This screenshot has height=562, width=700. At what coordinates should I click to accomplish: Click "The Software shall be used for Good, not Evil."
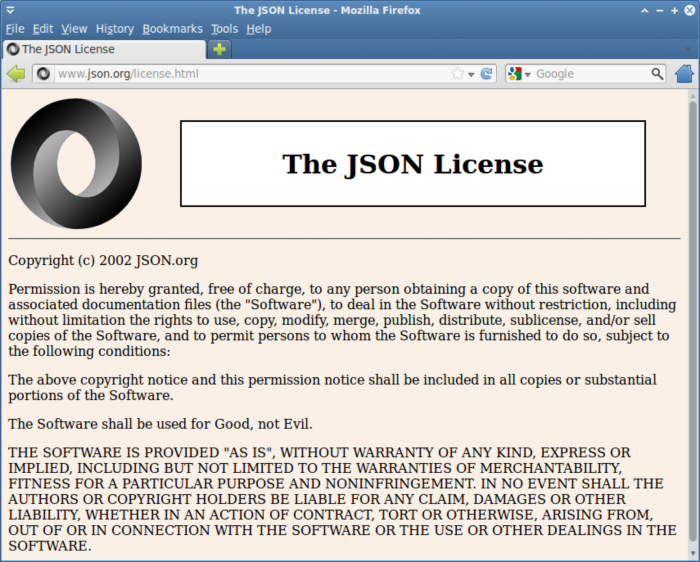coord(160,424)
